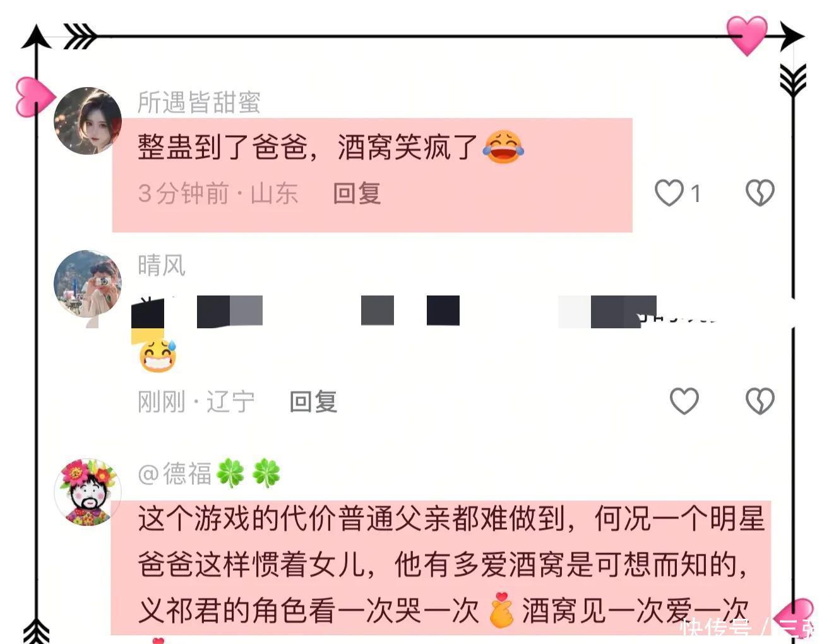This screenshot has width=829, height=644.
Task: Like the comment by 晴风
Action: coord(684,401)
